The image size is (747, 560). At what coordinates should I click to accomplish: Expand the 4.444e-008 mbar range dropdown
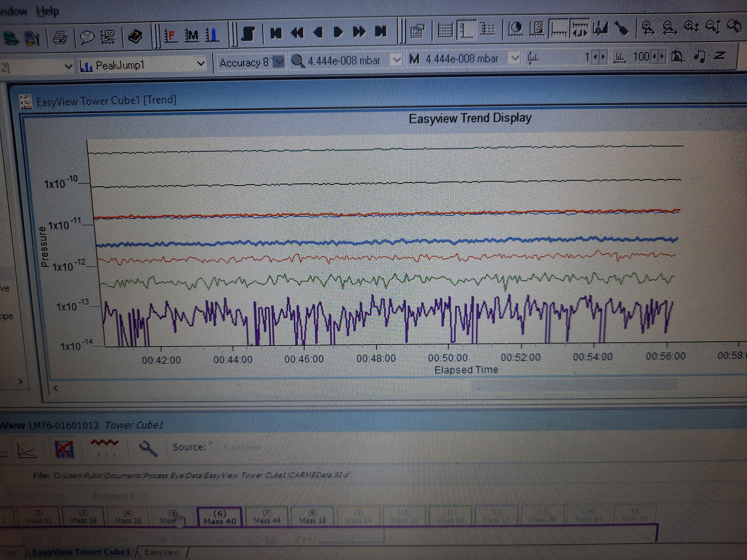pos(397,60)
